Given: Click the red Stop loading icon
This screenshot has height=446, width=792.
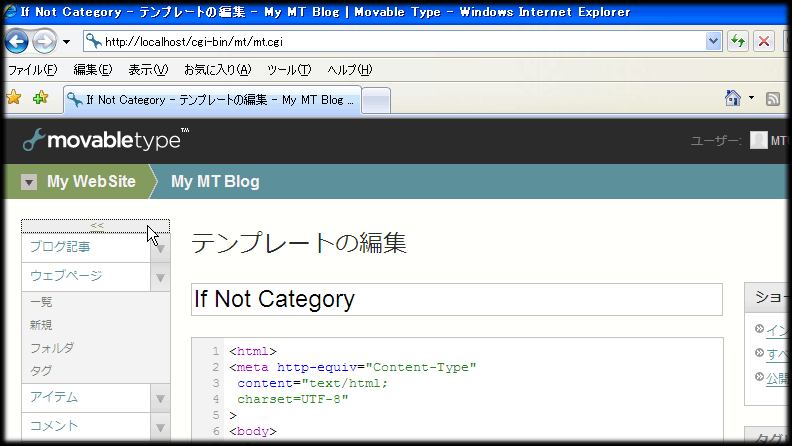Looking at the screenshot, I should [x=764, y=41].
